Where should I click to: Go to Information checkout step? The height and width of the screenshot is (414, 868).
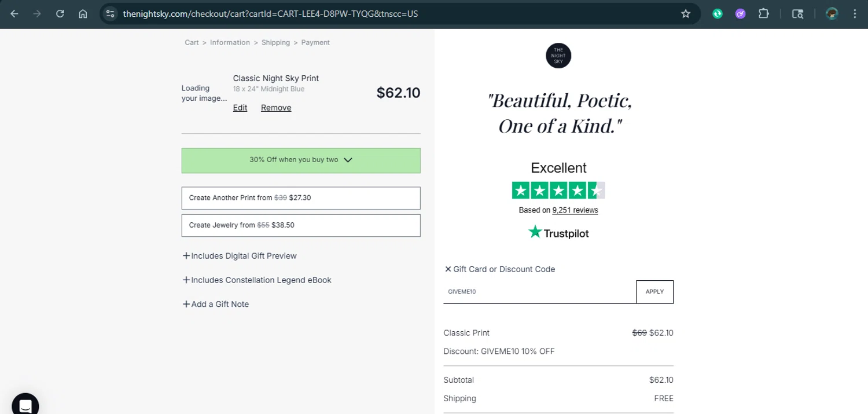pos(230,43)
